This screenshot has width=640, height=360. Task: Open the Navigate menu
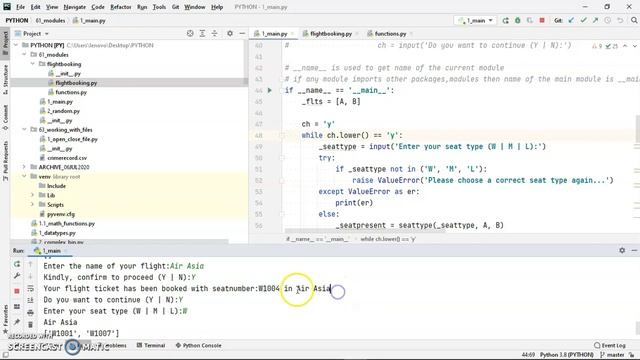click(x=75, y=7)
